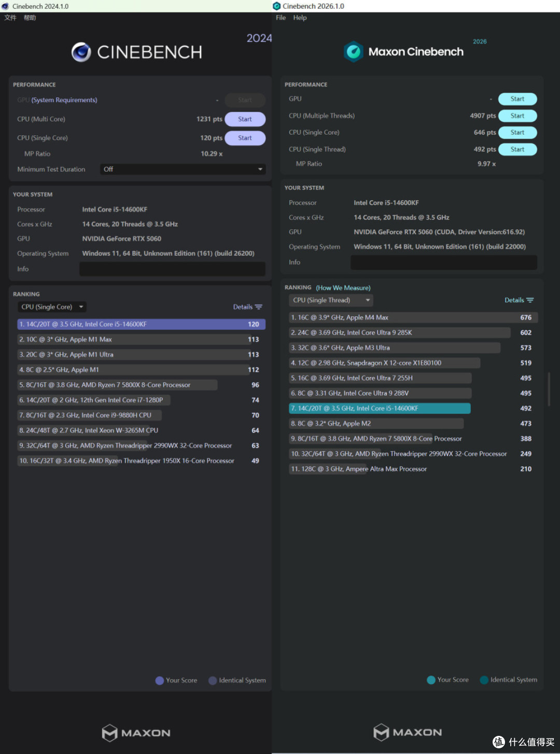Viewport: 560px width, 754px height.
Task: Select Threadripper 2990WX row scoring 63
Action: pos(142,445)
